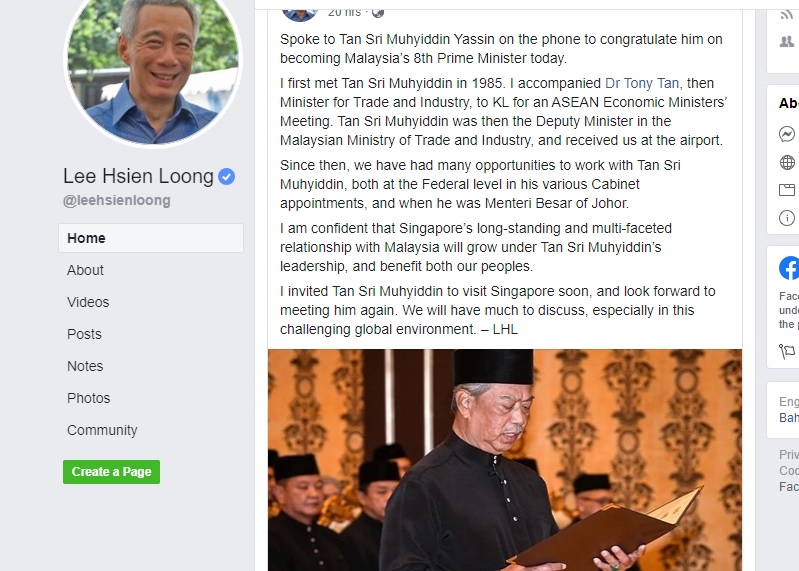Click the people icon in the right panel
Screen dimensions: 799x571
787,42
